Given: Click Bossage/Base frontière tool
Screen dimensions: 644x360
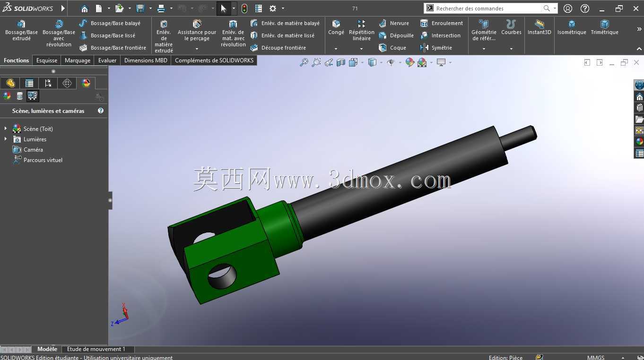Looking at the screenshot, I should pyautogui.click(x=113, y=48).
